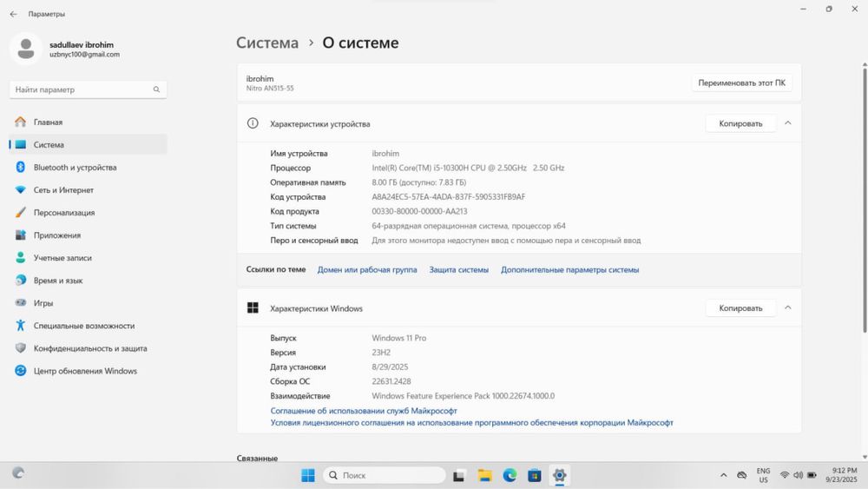Open Защита системы link

459,270
